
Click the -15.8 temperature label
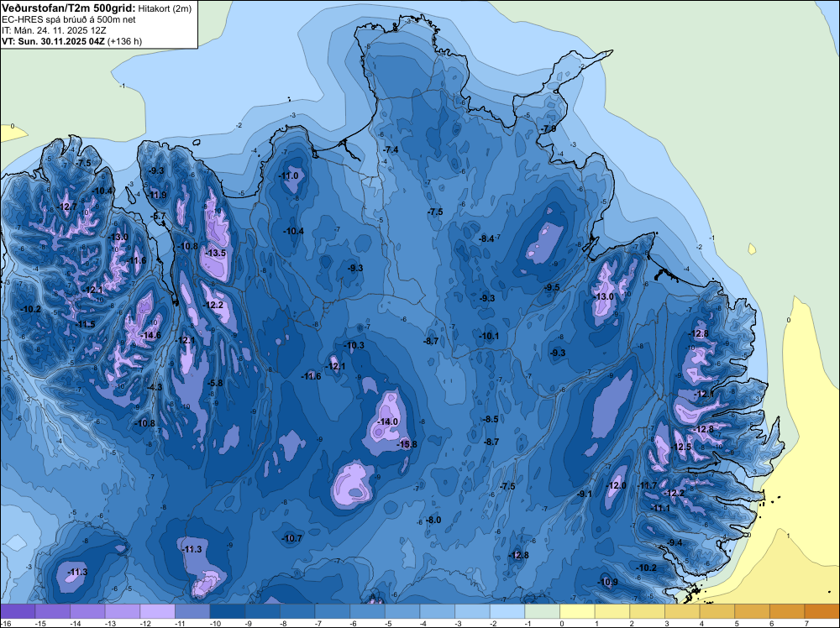(x=407, y=444)
